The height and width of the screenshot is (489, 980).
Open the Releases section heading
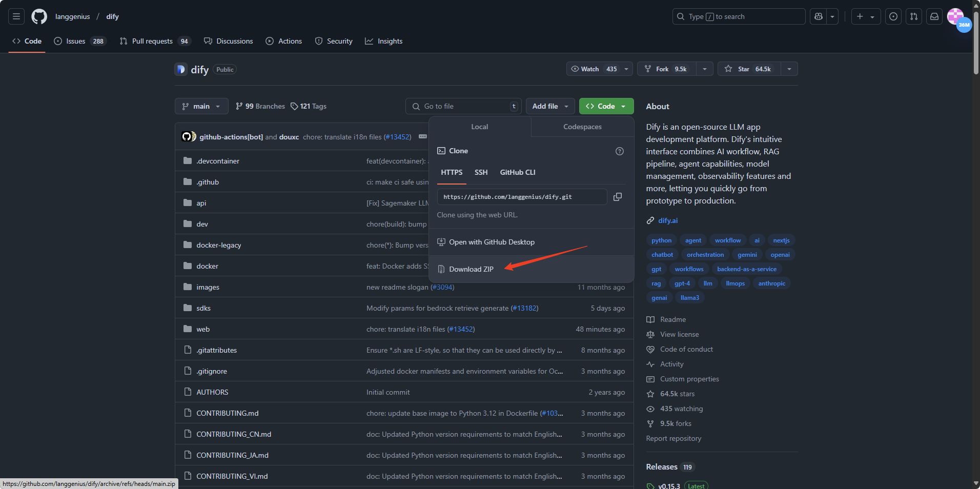(661, 467)
